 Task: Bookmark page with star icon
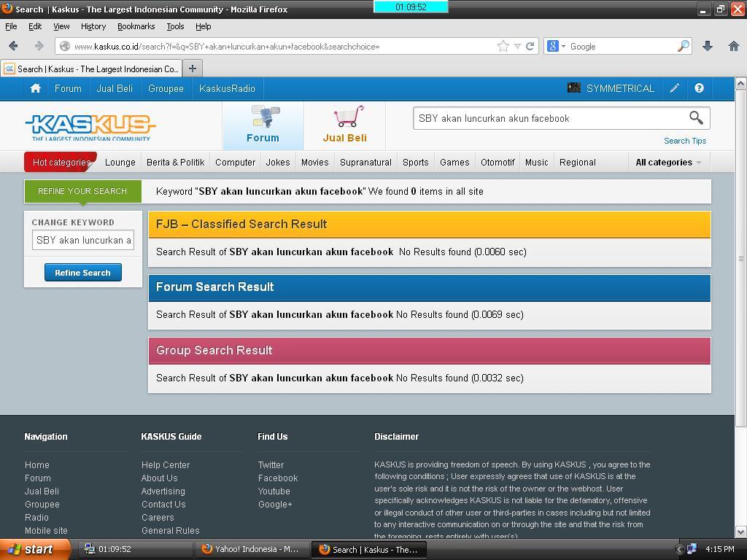pos(503,46)
